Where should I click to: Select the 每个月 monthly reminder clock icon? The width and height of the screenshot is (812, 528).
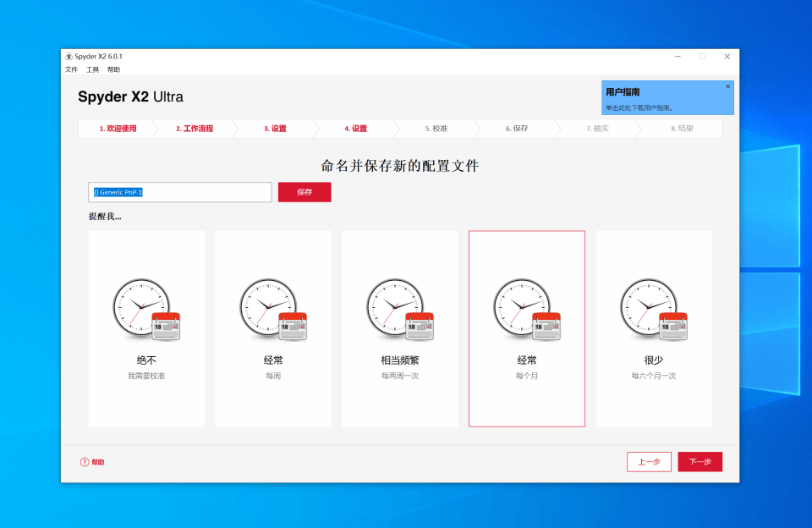tap(526, 311)
